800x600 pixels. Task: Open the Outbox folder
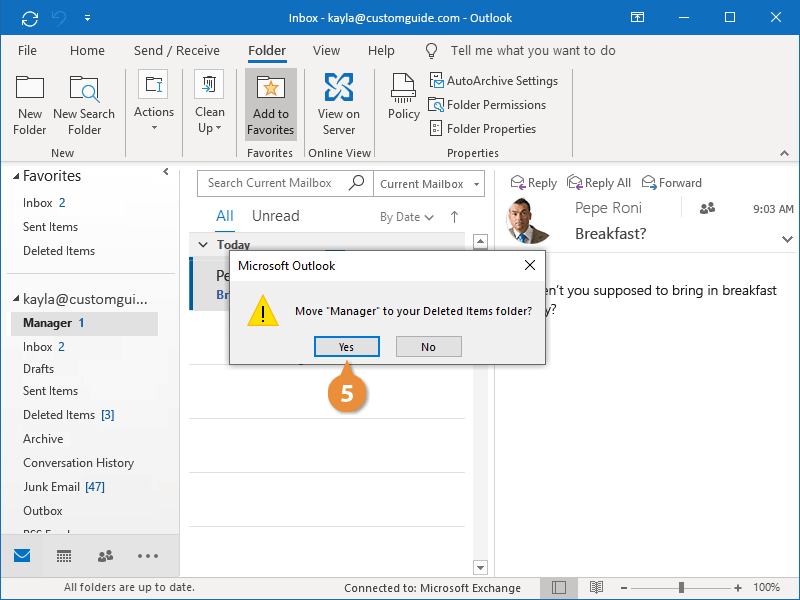tap(42, 511)
